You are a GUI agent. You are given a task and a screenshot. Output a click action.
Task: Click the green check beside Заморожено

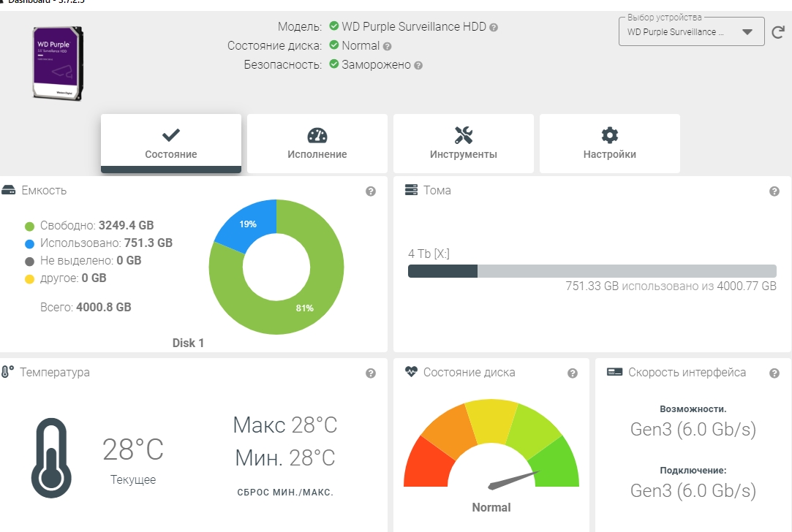point(334,64)
